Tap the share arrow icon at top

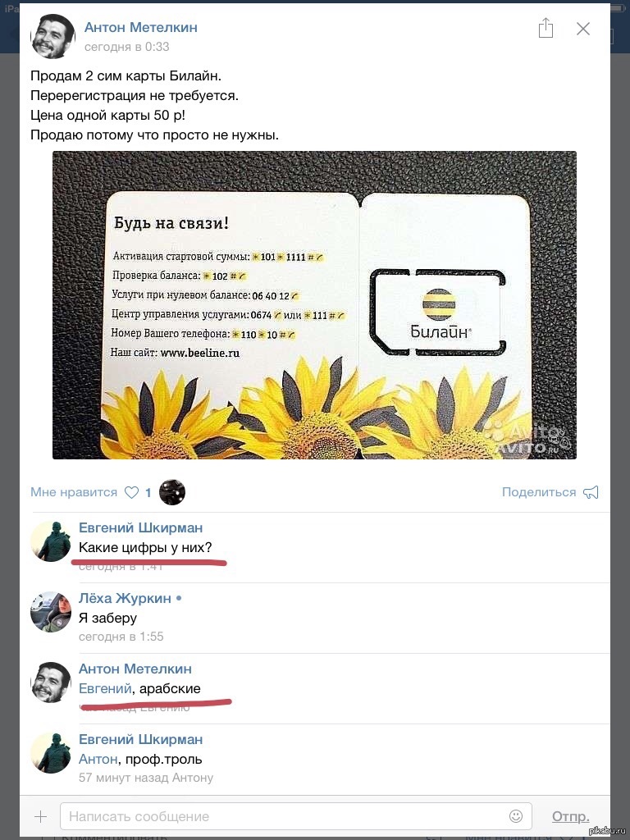pyautogui.click(x=546, y=28)
